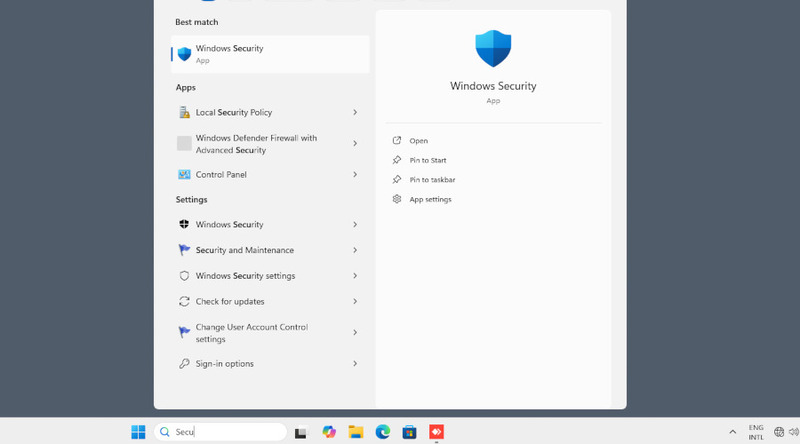Expand Change User Account Control chevron
Image resolution: width=800 pixels, height=444 pixels.
[355, 333]
